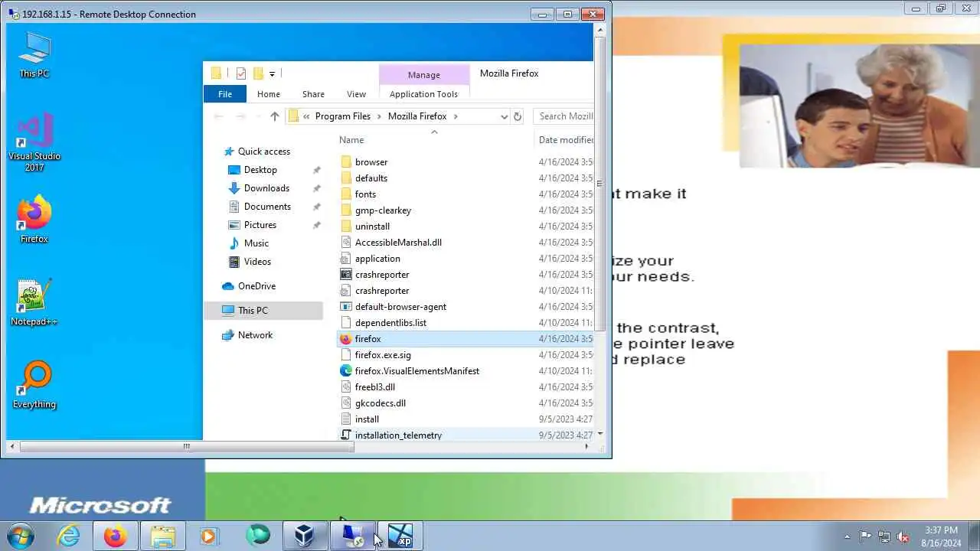The image size is (980, 551).
Task: Click Remote Desktop vertical scrollbar
Action: point(600,184)
